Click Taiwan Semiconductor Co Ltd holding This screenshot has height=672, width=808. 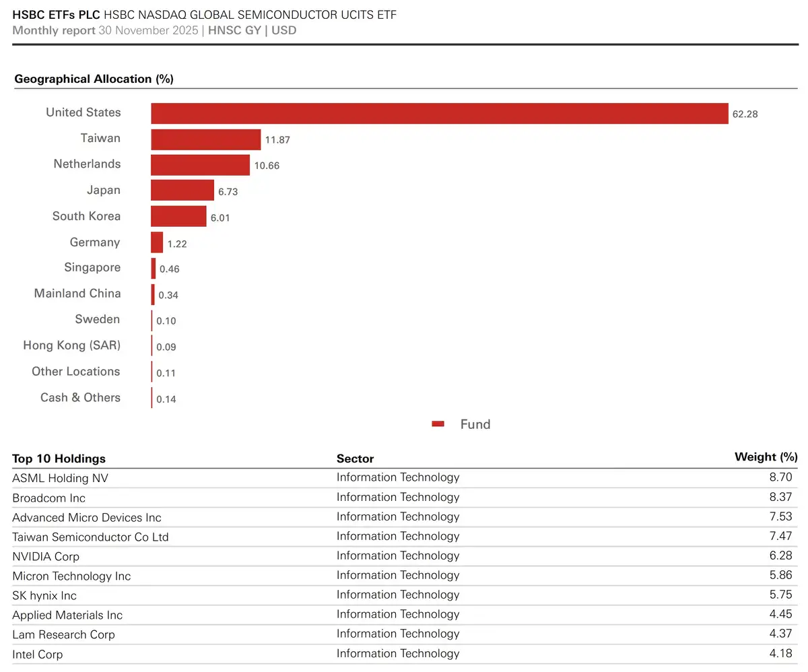[90, 537]
